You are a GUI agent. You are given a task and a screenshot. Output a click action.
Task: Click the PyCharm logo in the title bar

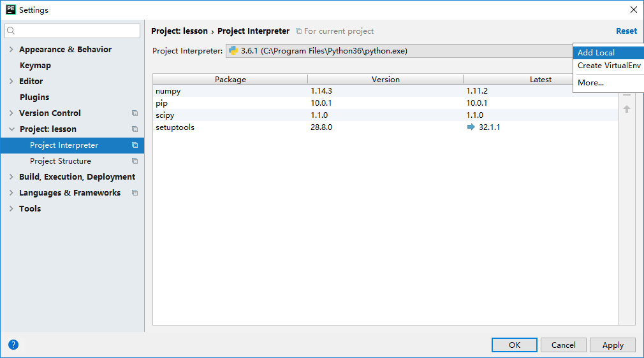coord(11,10)
